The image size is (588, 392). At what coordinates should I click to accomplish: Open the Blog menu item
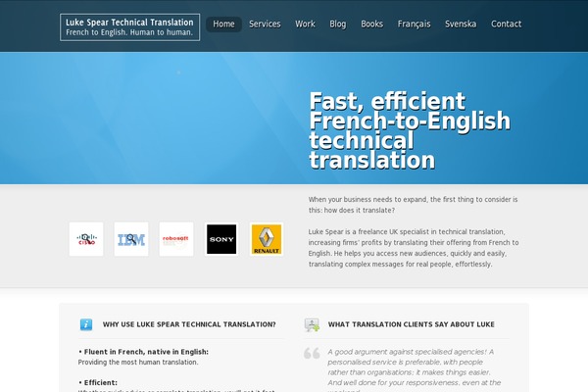point(338,24)
